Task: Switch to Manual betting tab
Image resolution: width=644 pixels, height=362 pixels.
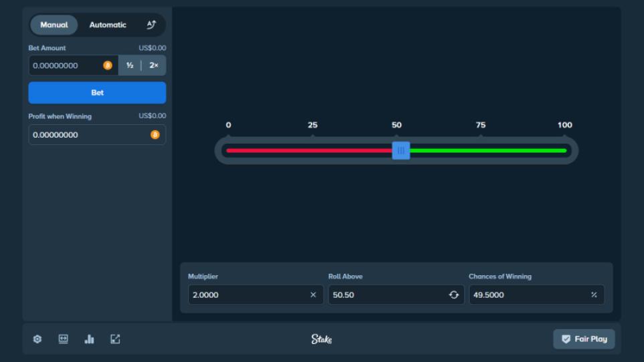Action: tap(53, 25)
